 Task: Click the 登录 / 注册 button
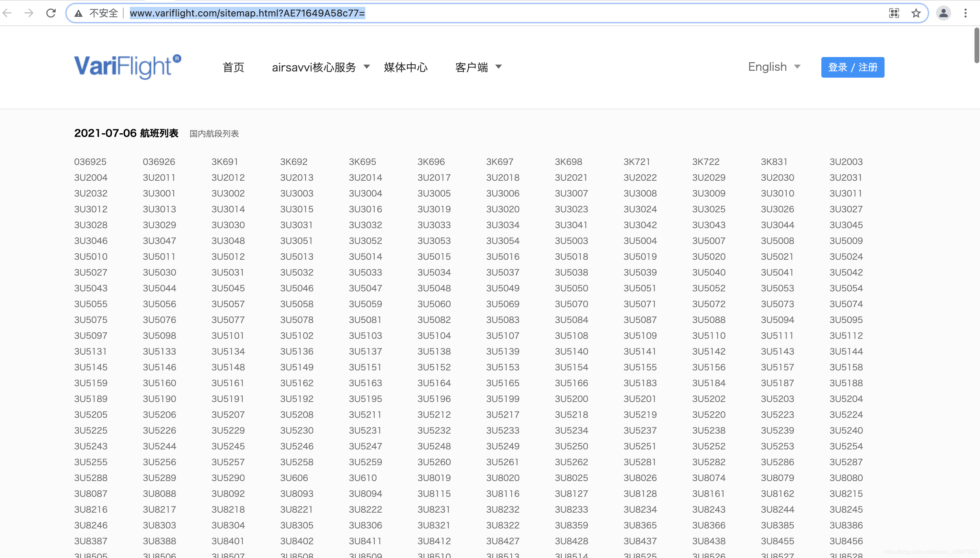853,67
